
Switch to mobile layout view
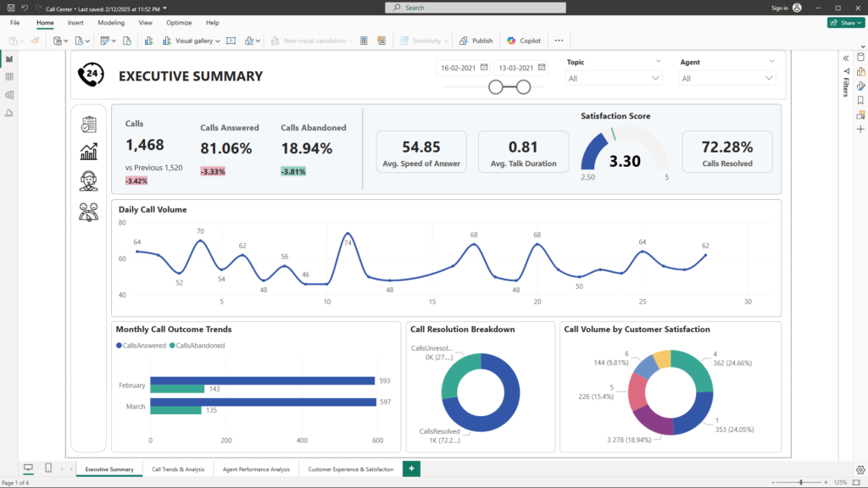click(x=48, y=469)
